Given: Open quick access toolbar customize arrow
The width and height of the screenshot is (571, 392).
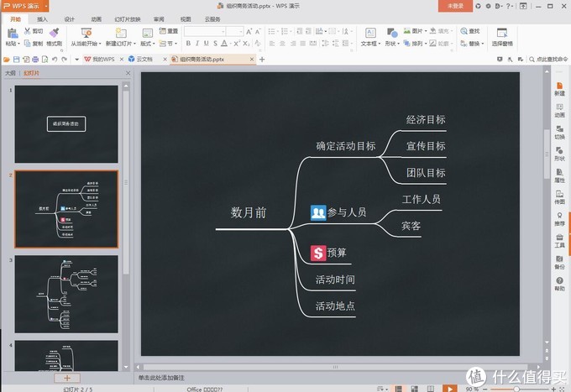Looking at the screenshot, I should click(x=77, y=60).
